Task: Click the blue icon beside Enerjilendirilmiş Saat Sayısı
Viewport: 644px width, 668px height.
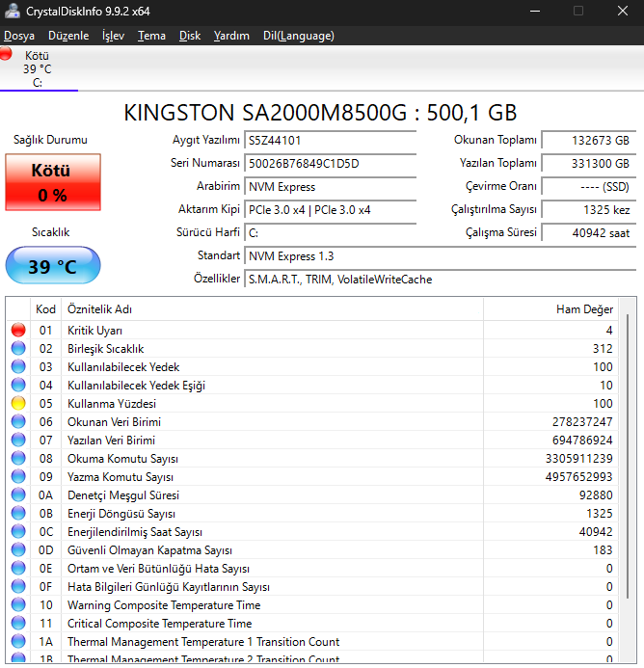Action: (x=18, y=531)
